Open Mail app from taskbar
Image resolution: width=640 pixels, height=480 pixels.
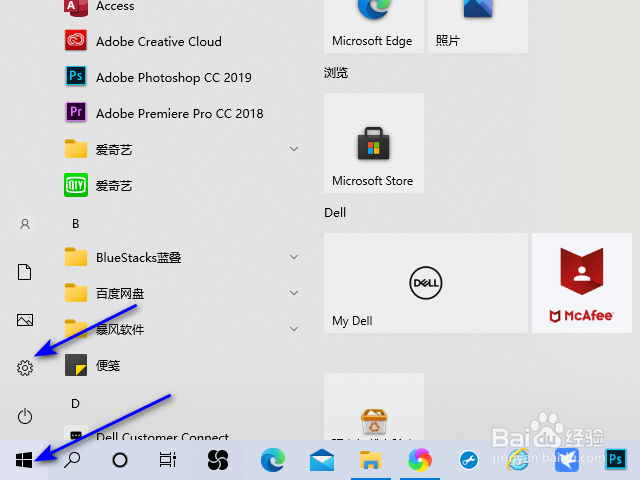coord(322,460)
